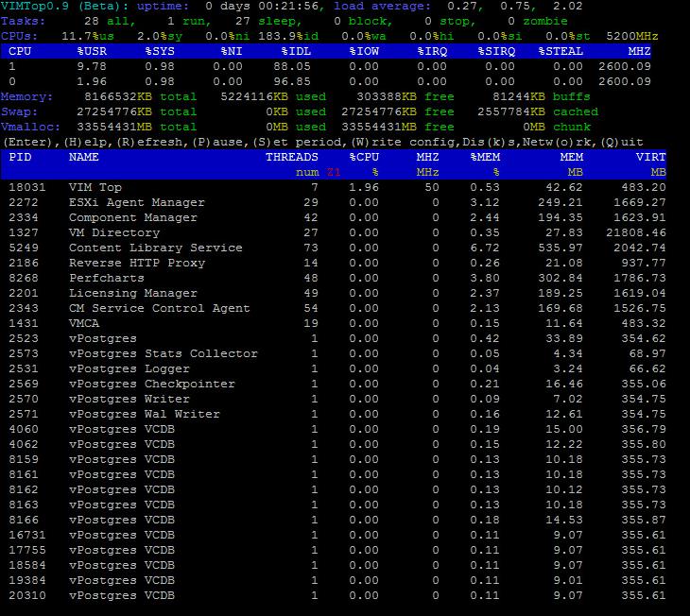Select the ESXi Agent Manager process
Screen dimensions: 690x616
tap(136, 202)
